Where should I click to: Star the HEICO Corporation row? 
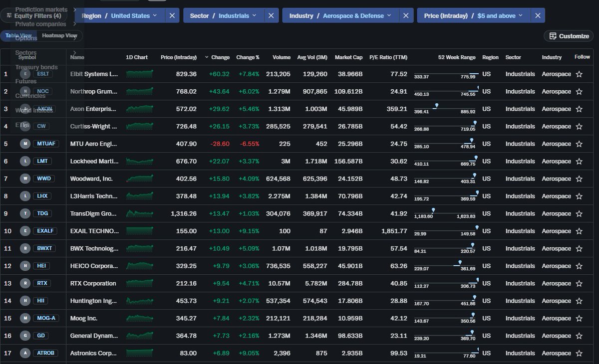(579, 266)
